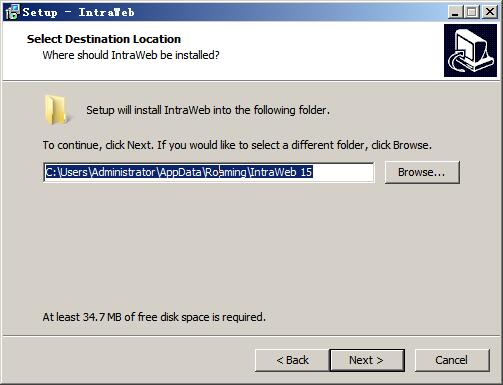Place cursor on 'Roaming' in install path
503x385 pixels.
coord(226,172)
